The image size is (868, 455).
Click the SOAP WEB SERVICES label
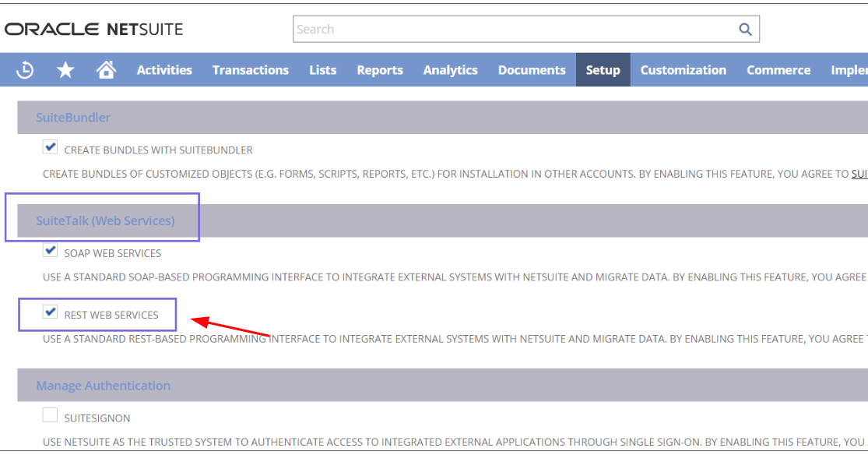coord(113,253)
